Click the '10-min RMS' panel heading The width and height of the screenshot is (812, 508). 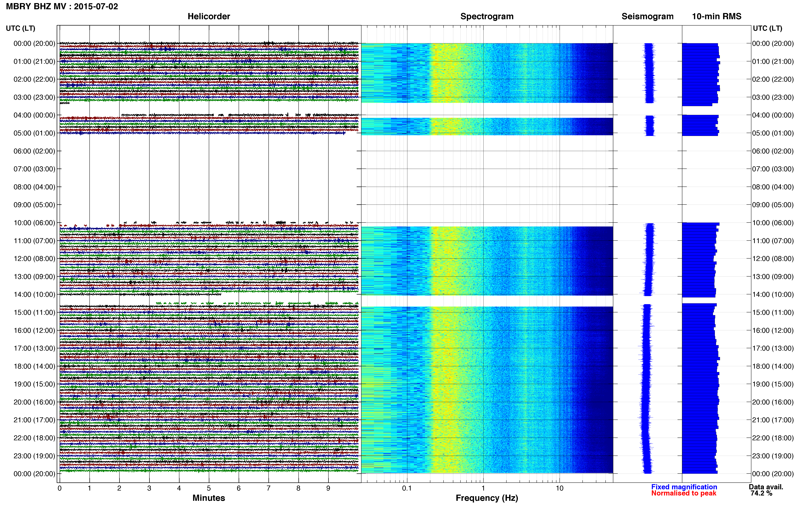717,16
